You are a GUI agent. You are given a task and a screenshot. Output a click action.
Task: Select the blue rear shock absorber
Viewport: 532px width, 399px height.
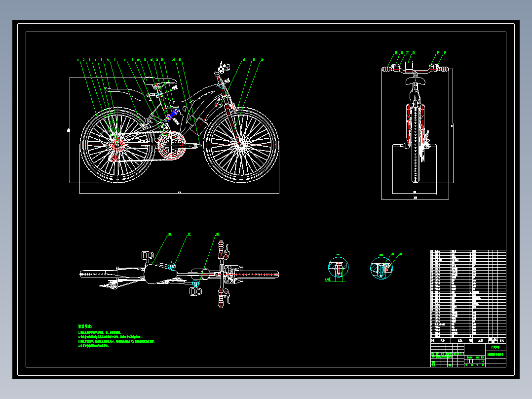coord(172,115)
